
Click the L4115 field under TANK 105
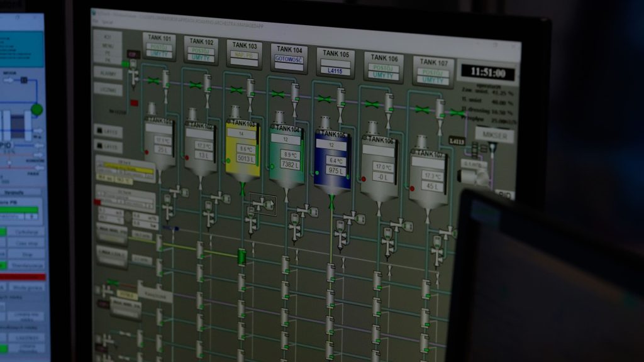(x=335, y=71)
